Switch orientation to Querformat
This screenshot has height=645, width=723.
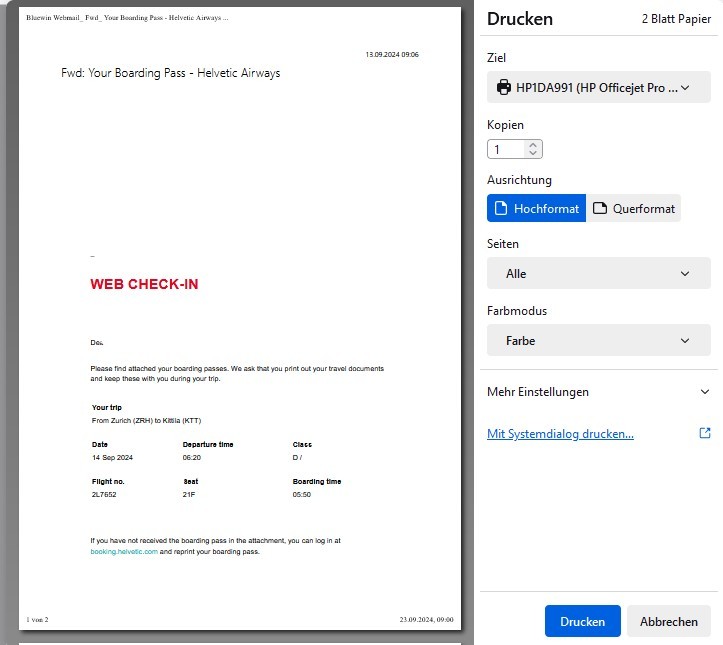[x=633, y=209]
